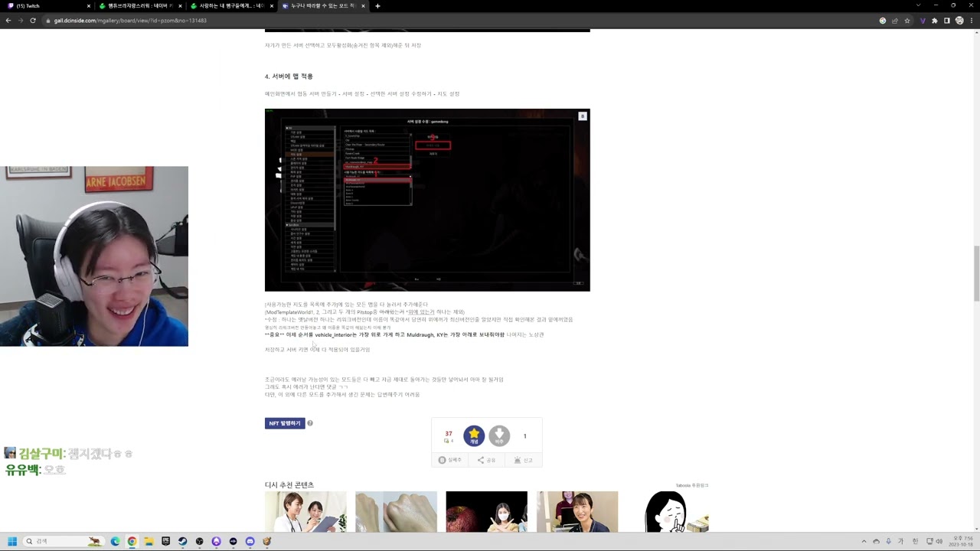Go back to the previous page
This screenshot has height=551, width=980.
(x=8, y=21)
